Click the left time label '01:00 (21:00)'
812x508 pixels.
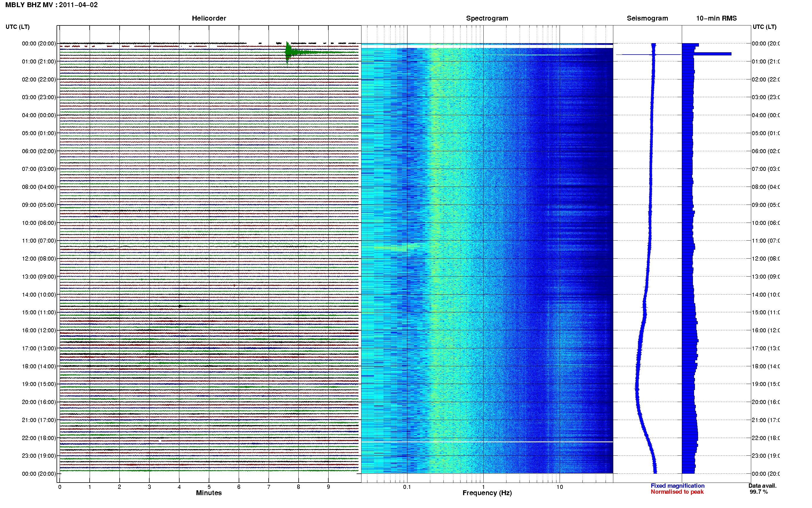(39, 61)
